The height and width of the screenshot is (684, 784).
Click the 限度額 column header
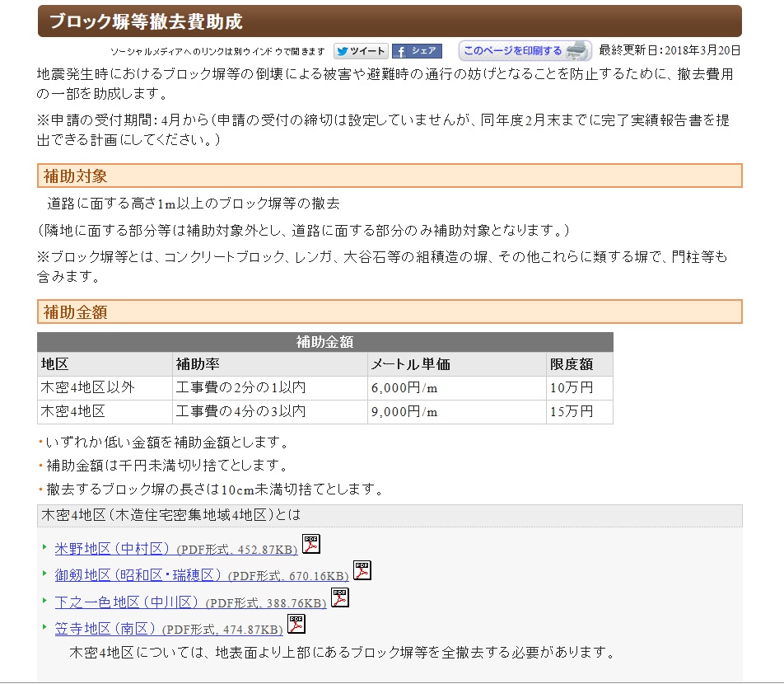(x=580, y=364)
